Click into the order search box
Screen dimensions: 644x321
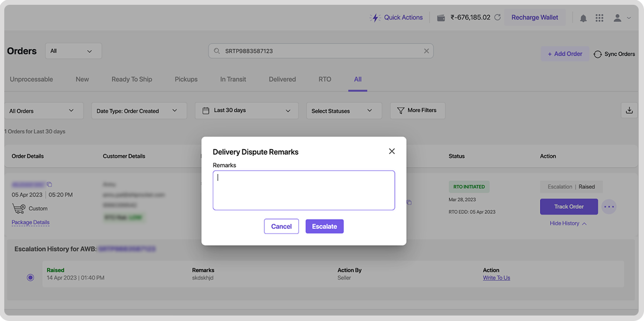point(321,51)
